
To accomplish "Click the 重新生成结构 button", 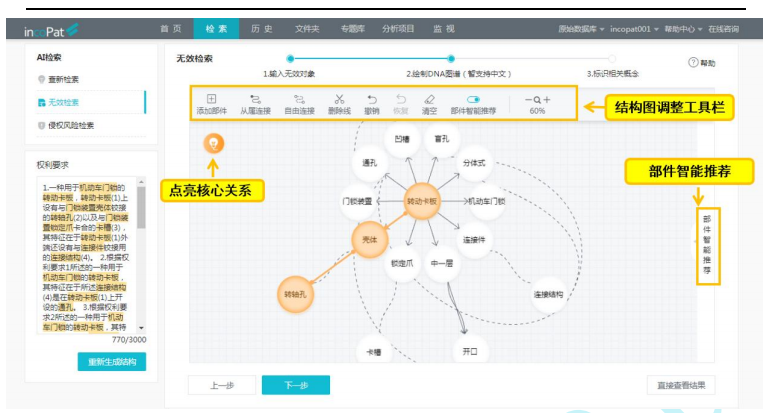I will click(x=112, y=362).
